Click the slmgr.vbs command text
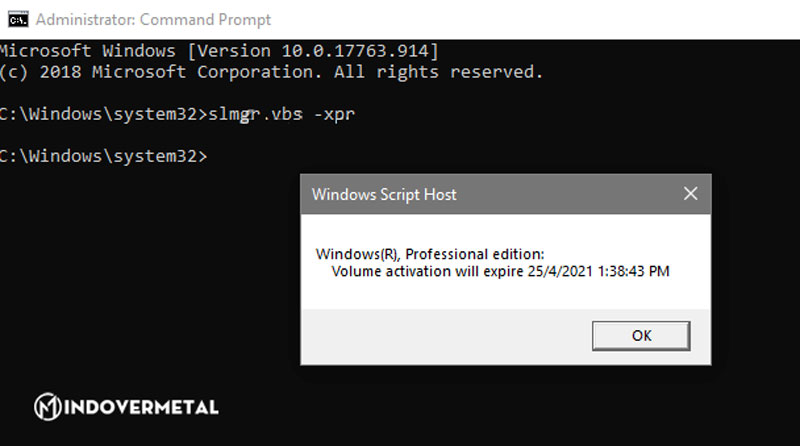 (x=254, y=114)
